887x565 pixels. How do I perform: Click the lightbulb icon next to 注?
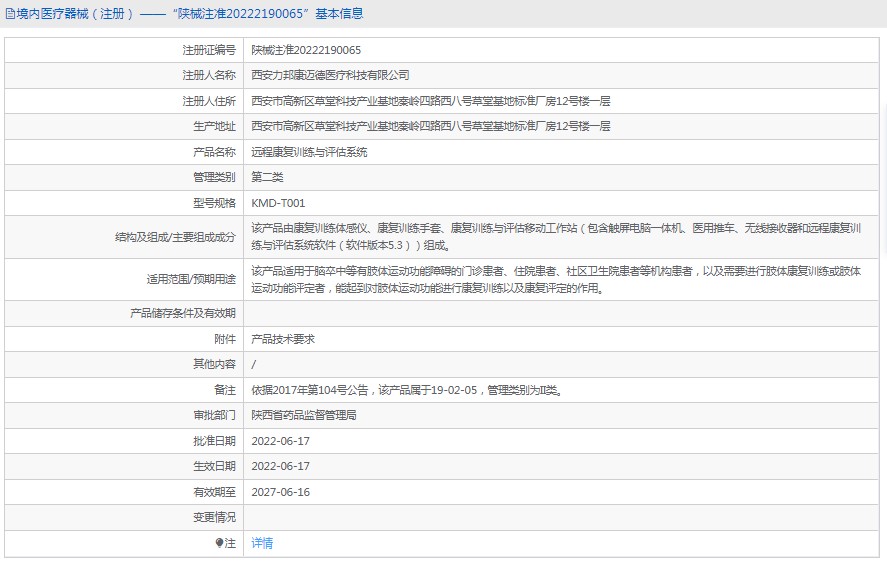[x=219, y=543]
